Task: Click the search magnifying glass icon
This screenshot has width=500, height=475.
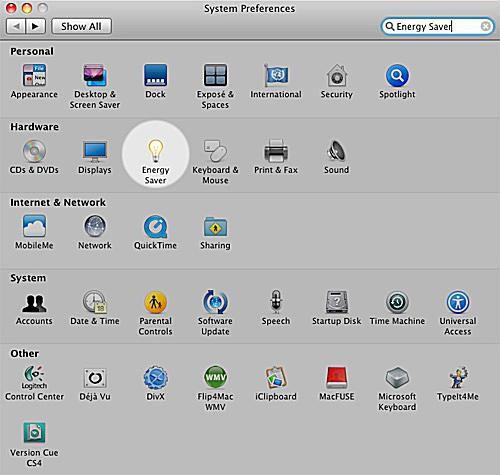Action: click(389, 26)
